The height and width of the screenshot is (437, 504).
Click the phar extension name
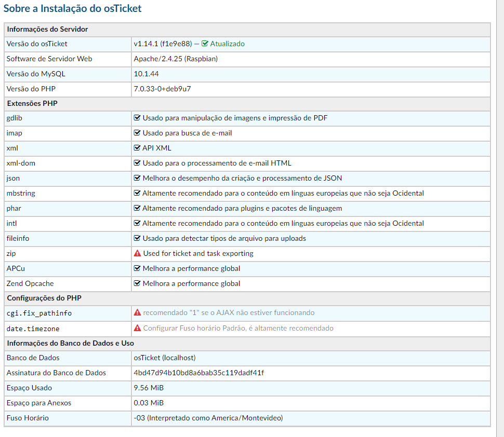coord(14,209)
